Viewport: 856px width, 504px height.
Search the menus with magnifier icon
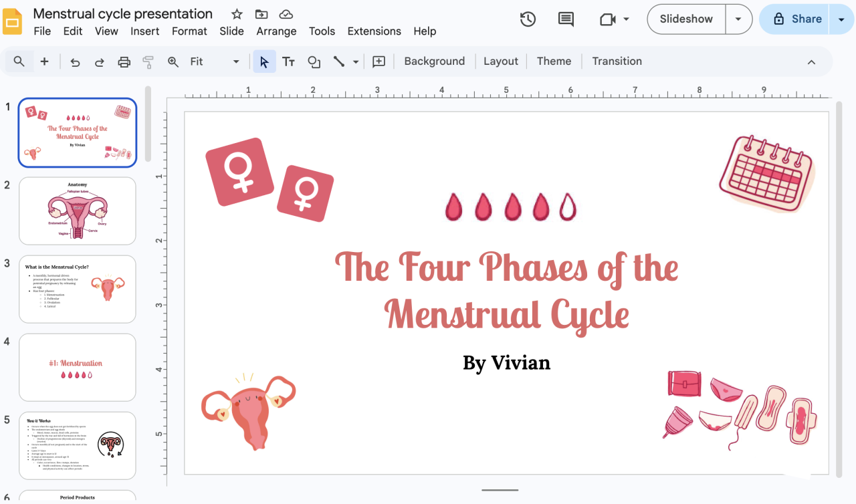(19, 61)
